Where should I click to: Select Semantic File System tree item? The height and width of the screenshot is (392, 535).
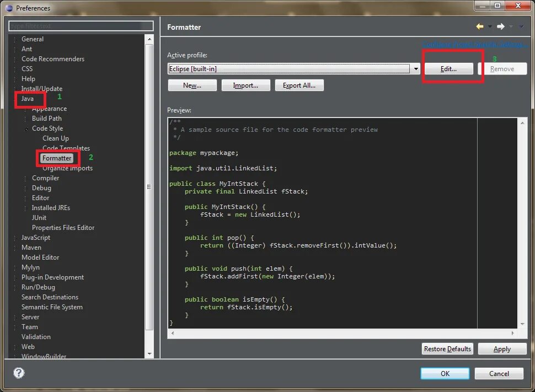click(52, 307)
